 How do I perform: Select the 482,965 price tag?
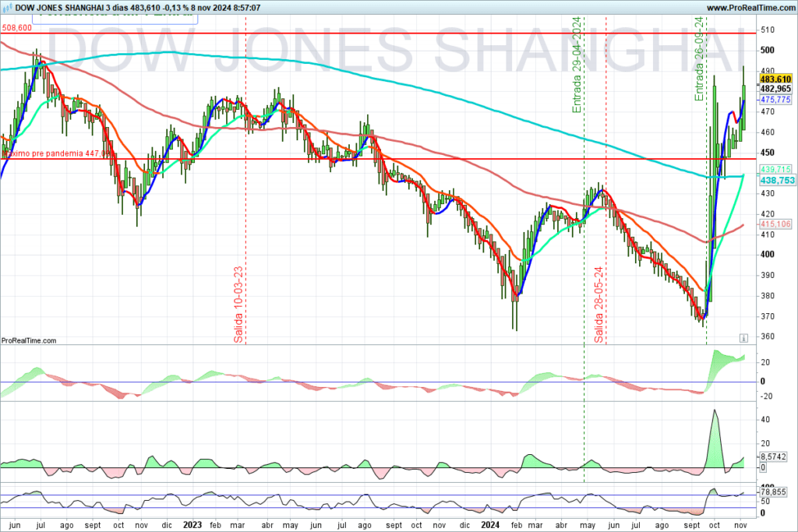click(775, 89)
